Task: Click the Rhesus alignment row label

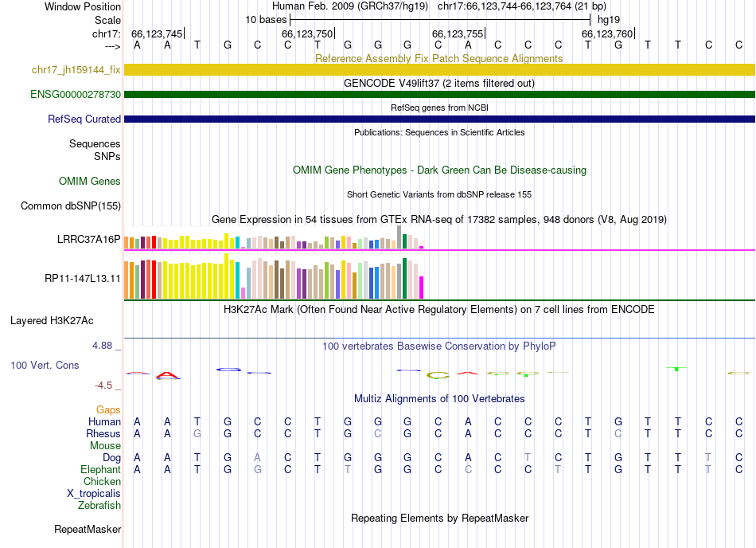Action: click(x=103, y=433)
